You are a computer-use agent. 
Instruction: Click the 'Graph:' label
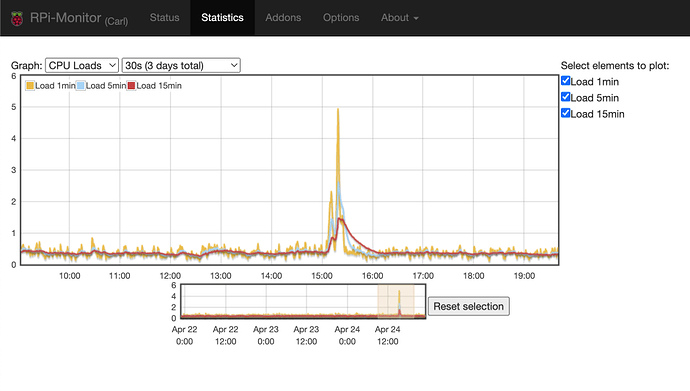click(x=26, y=66)
